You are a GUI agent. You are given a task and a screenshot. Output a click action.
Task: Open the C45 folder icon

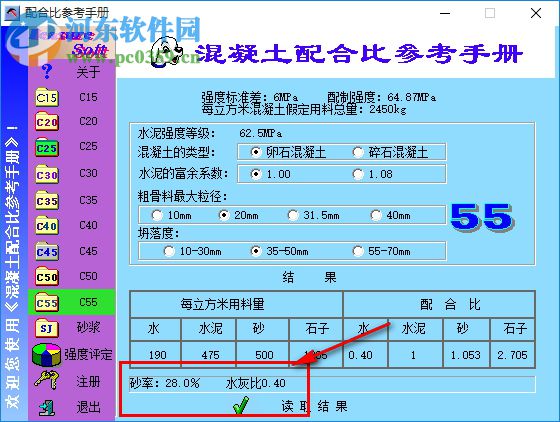click(x=47, y=251)
